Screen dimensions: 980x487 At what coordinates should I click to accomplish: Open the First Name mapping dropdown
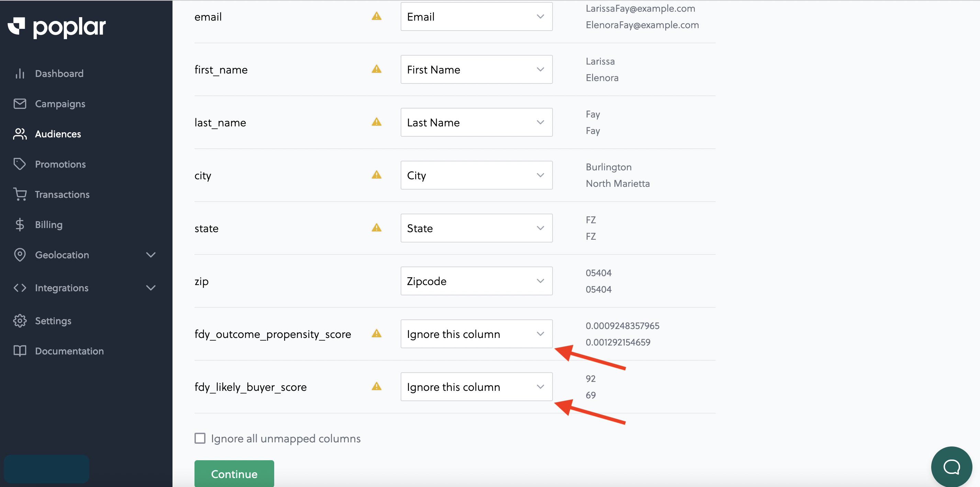(476, 70)
